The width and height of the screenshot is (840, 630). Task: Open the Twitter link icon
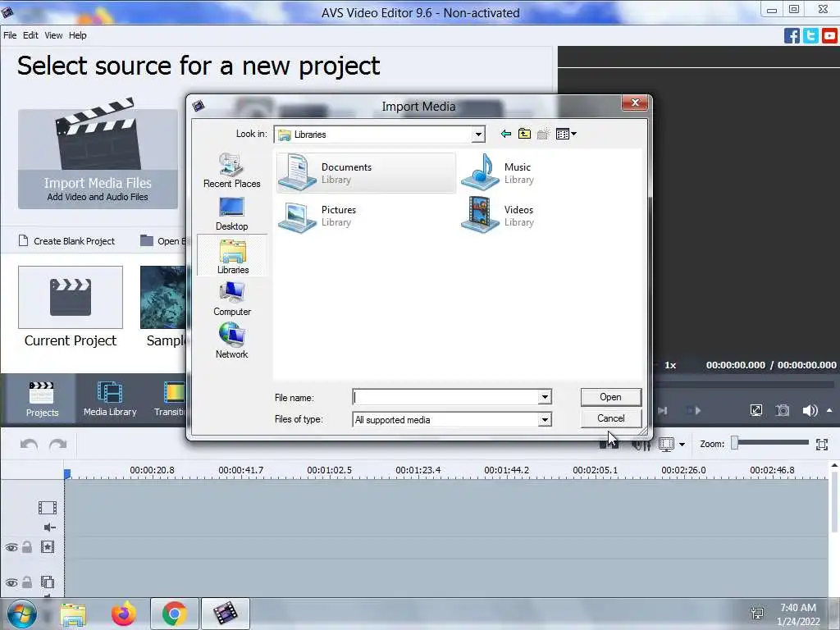click(810, 36)
